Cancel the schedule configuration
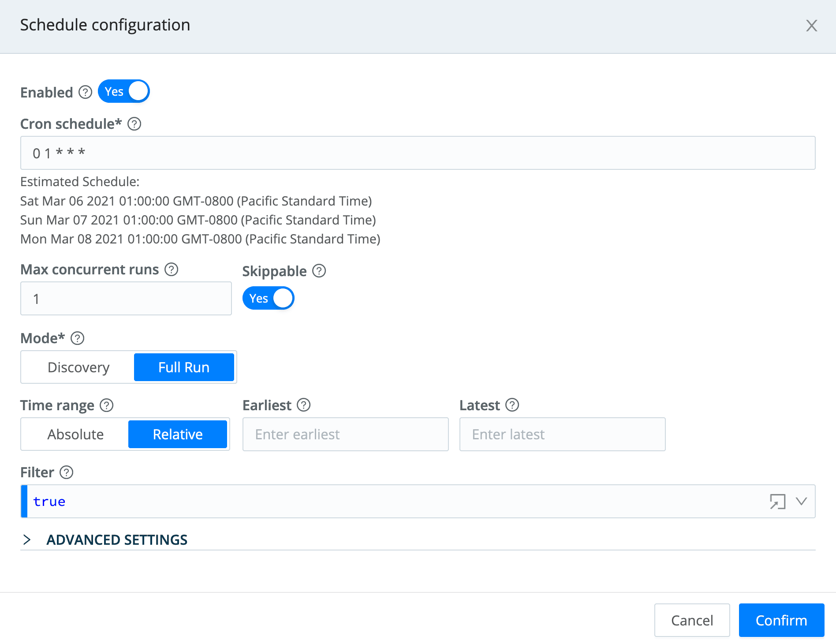This screenshot has height=644, width=836. [x=692, y=620]
